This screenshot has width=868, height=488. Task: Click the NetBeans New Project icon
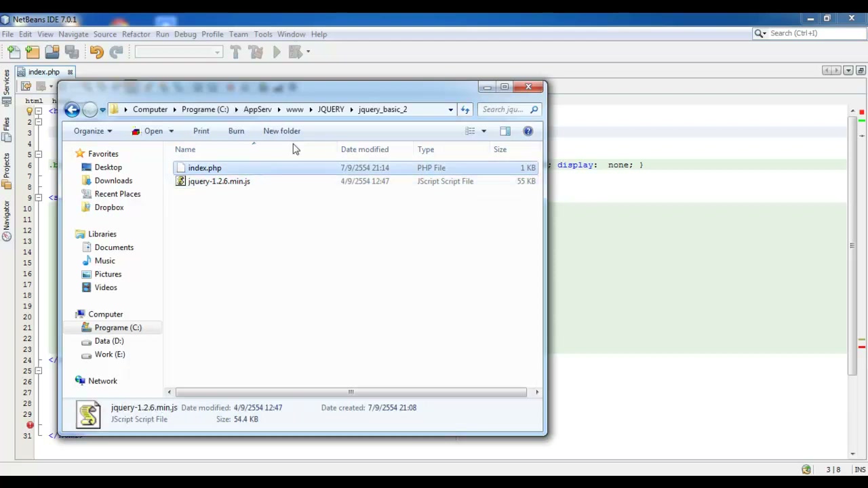tap(33, 52)
